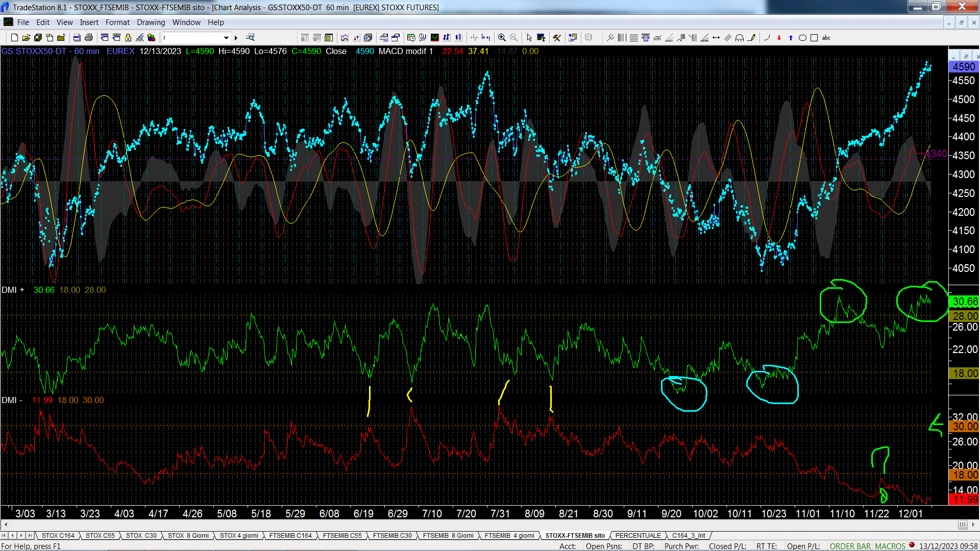Screen dimensions: 980x551
Task: Open the File menu
Action: pos(23,22)
